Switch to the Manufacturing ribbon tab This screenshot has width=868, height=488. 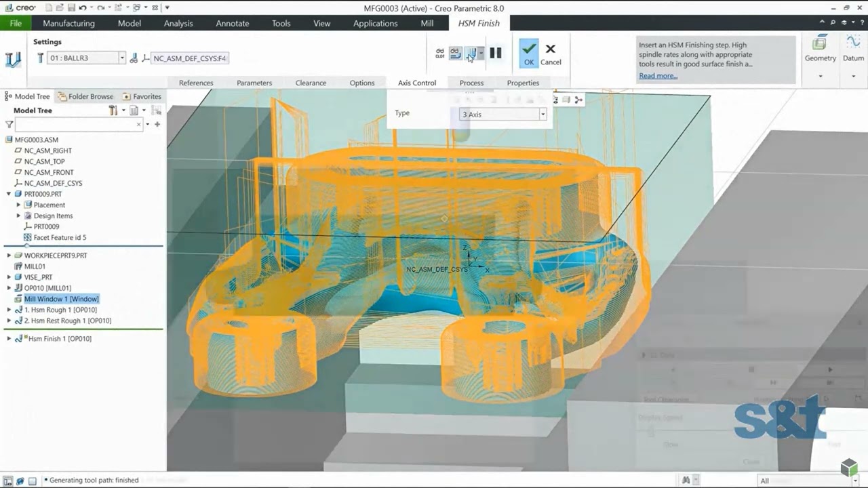[x=68, y=23]
